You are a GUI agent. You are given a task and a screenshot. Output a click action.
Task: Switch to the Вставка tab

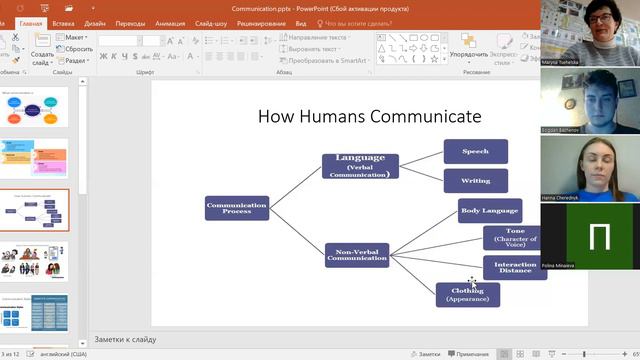[63, 24]
